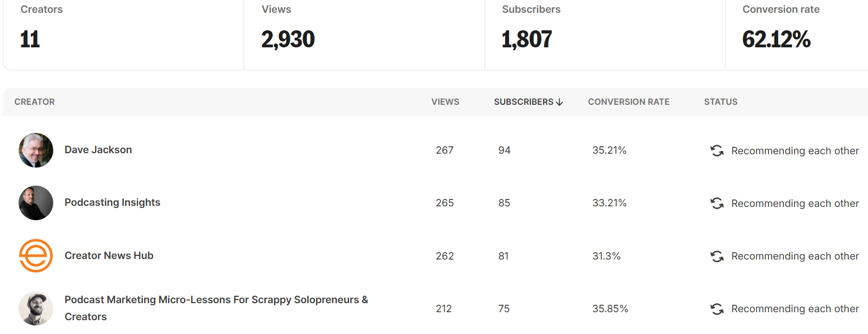
Task: Toggle the Subscribers sort direction arrow
Action: click(560, 102)
